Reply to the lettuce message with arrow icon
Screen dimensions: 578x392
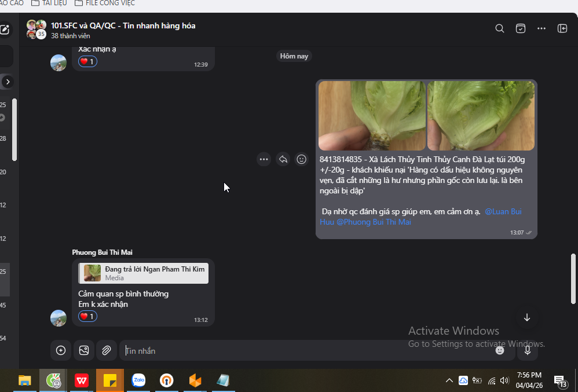click(283, 159)
